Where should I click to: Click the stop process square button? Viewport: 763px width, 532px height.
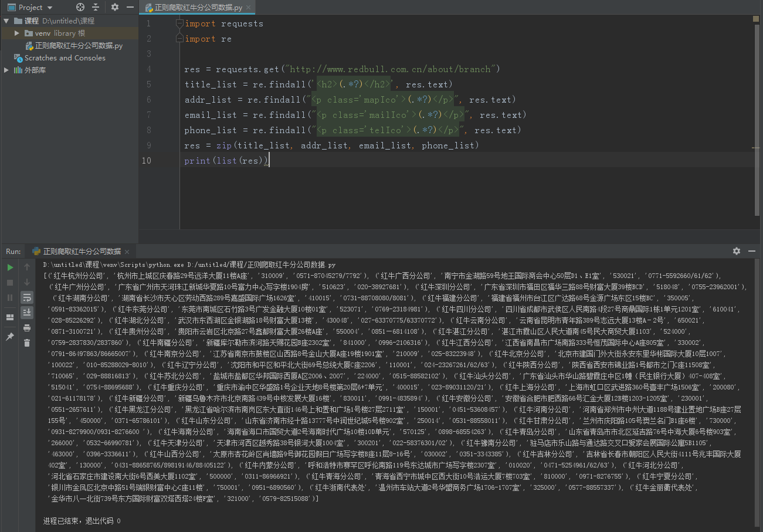point(10,283)
